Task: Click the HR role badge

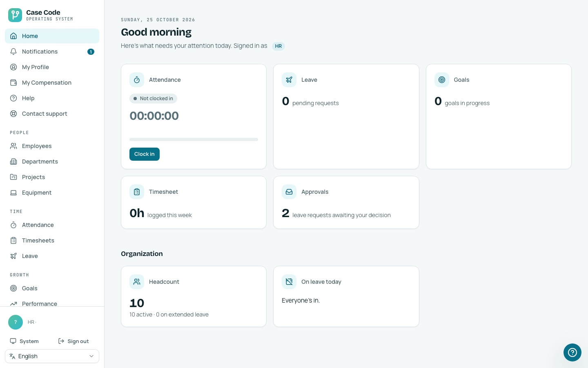Action: point(278,46)
